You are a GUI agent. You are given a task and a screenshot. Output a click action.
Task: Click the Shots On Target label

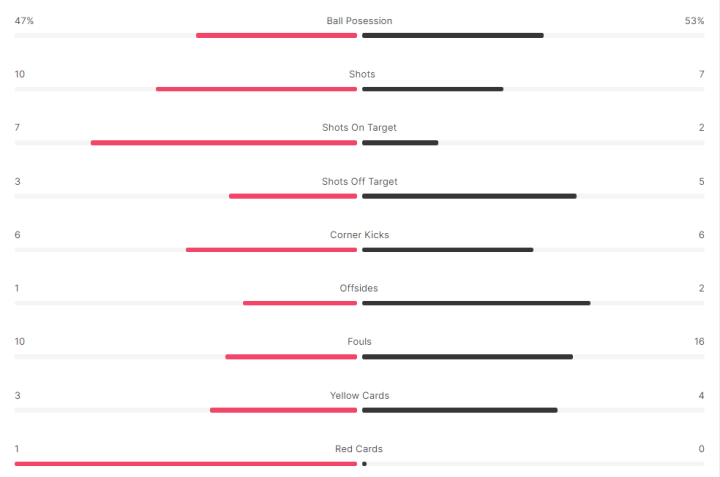pyautogui.click(x=359, y=128)
